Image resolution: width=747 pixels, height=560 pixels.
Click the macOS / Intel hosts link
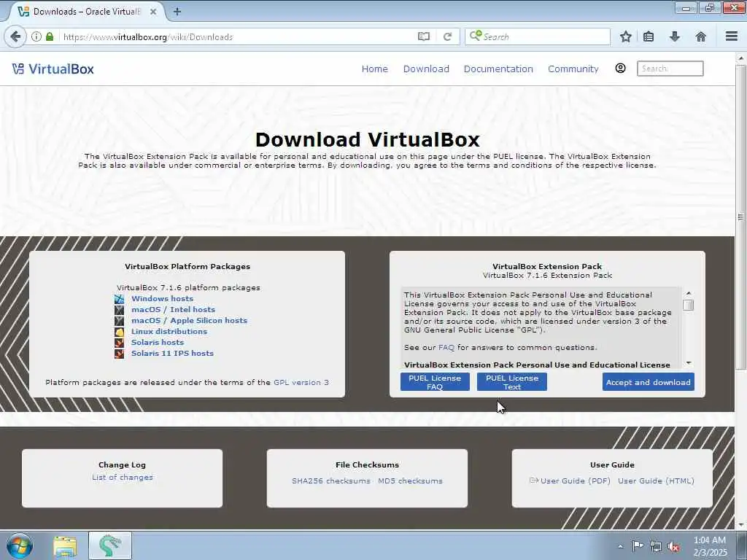(x=174, y=309)
